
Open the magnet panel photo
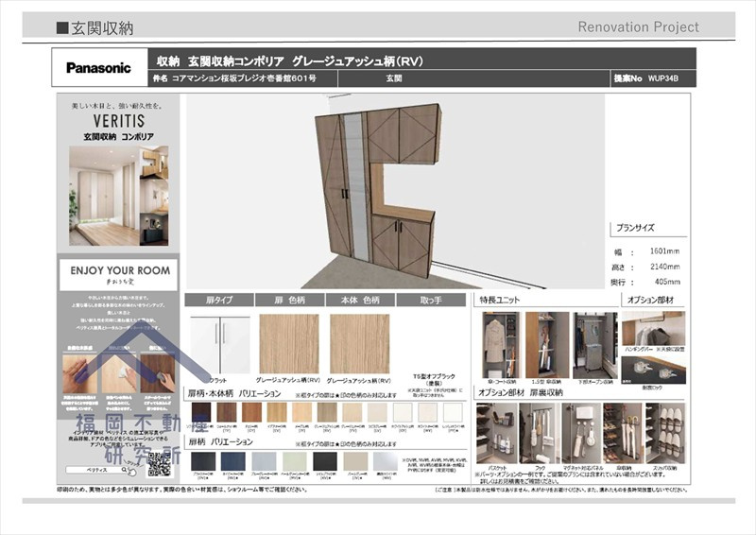581,433
